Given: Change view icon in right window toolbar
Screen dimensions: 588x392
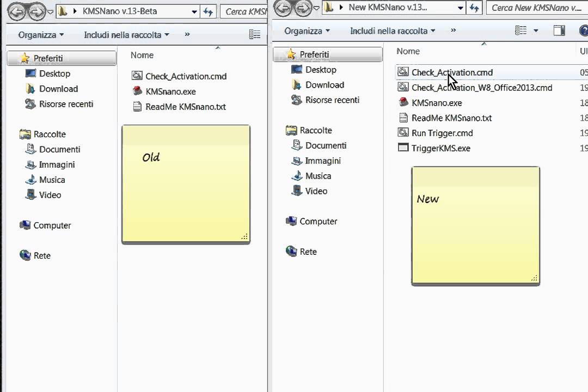Looking at the screenshot, I should 521,30.
